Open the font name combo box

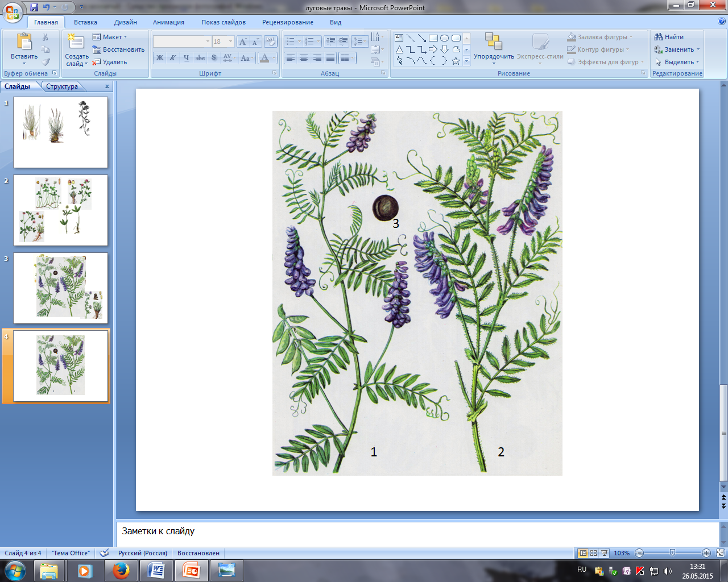coord(182,41)
